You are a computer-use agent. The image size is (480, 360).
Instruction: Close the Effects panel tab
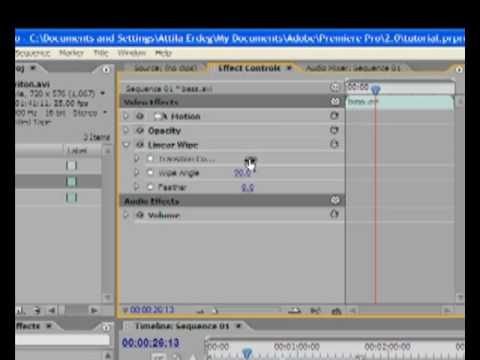tap(49, 326)
